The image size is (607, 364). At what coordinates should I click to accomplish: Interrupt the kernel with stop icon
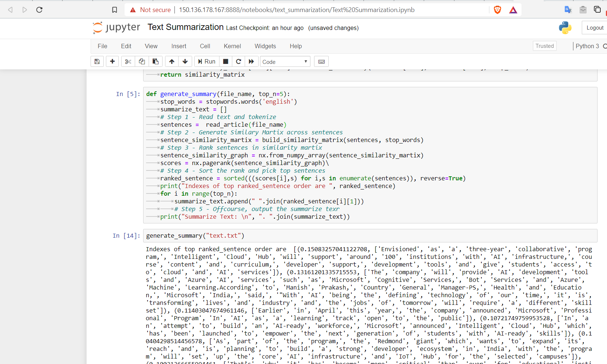(x=226, y=61)
